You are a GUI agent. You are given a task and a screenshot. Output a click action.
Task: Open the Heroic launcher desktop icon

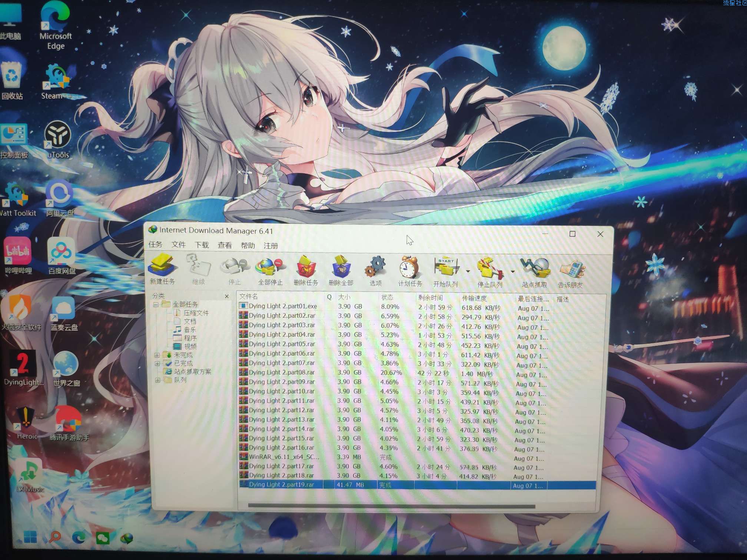[x=26, y=423]
